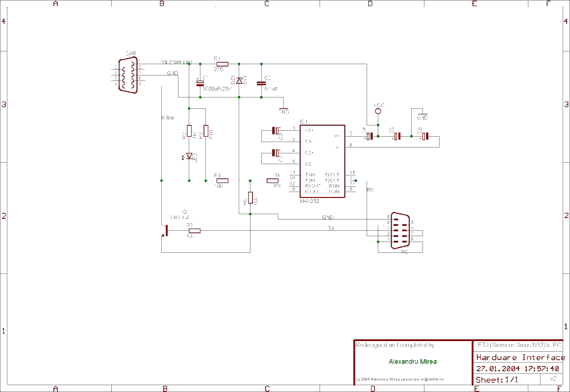
Task: Select the R2 resistor above the LED
Action: [189, 131]
